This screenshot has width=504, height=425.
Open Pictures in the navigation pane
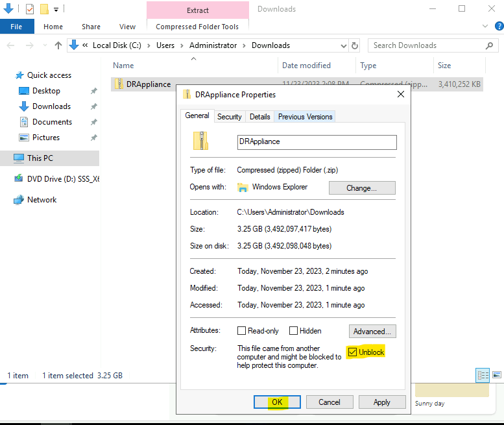(46, 138)
